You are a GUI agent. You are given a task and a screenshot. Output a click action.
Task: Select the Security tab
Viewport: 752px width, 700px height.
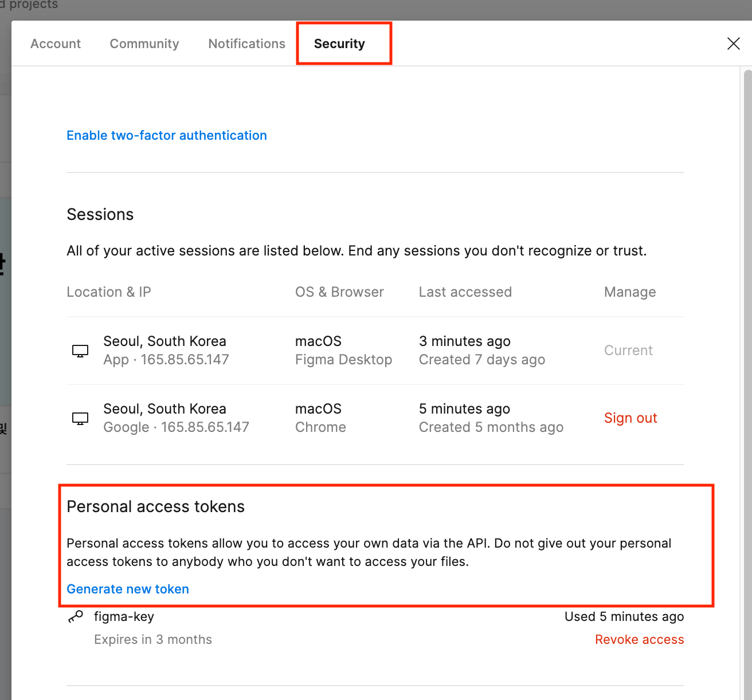339,44
